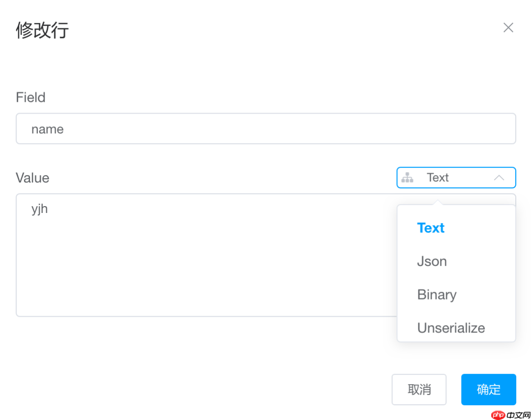531x420 pixels.
Task: Click the 修改行 dialog title
Action: tap(42, 30)
